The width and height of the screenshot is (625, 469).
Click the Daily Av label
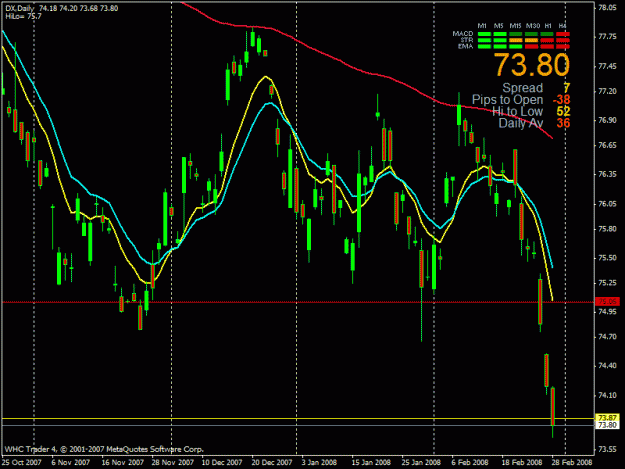(x=521, y=124)
